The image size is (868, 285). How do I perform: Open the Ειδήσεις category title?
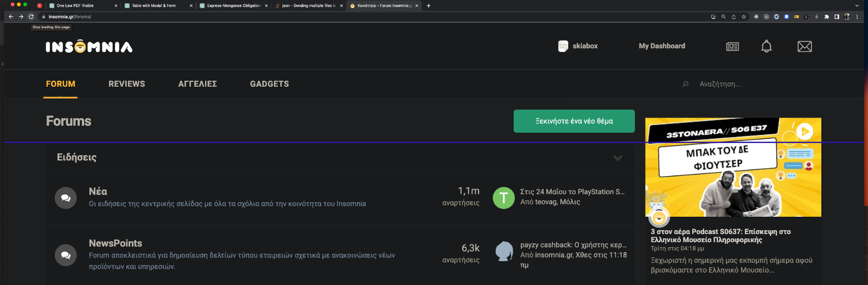click(x=76, y=157)
